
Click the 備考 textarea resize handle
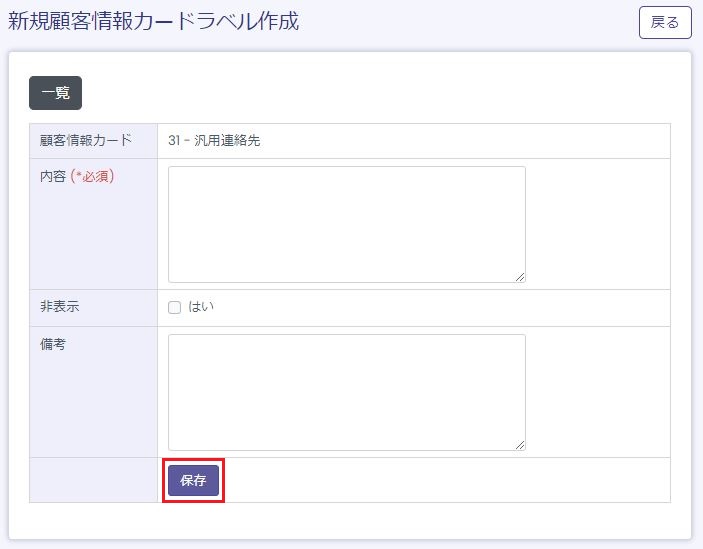coord(520,445)
